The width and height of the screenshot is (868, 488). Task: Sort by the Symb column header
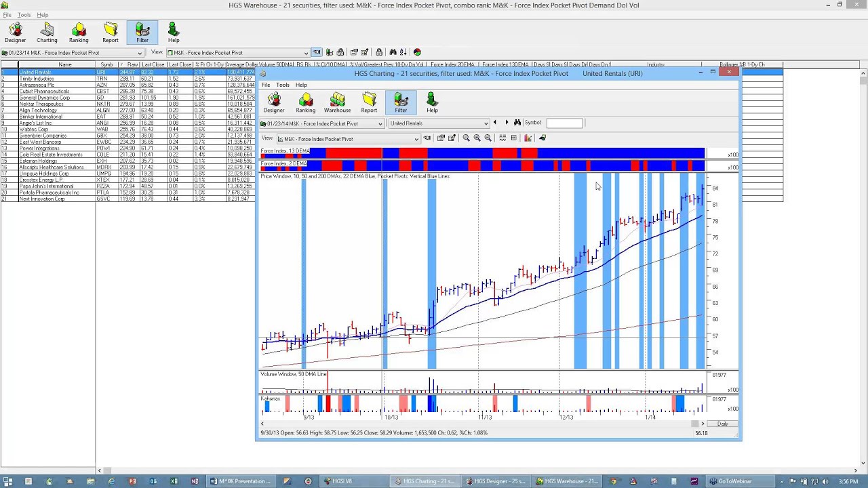coord(106,65)
